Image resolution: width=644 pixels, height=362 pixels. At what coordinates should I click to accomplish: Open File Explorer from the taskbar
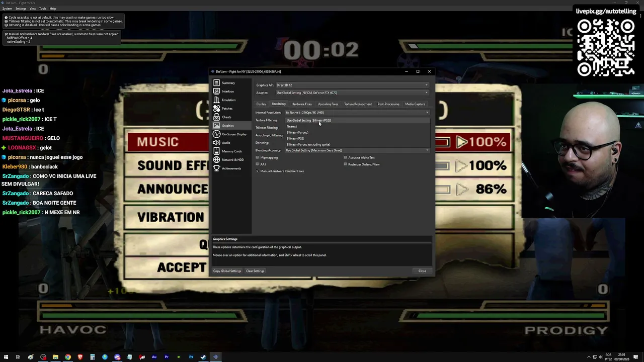coord(55,357)
